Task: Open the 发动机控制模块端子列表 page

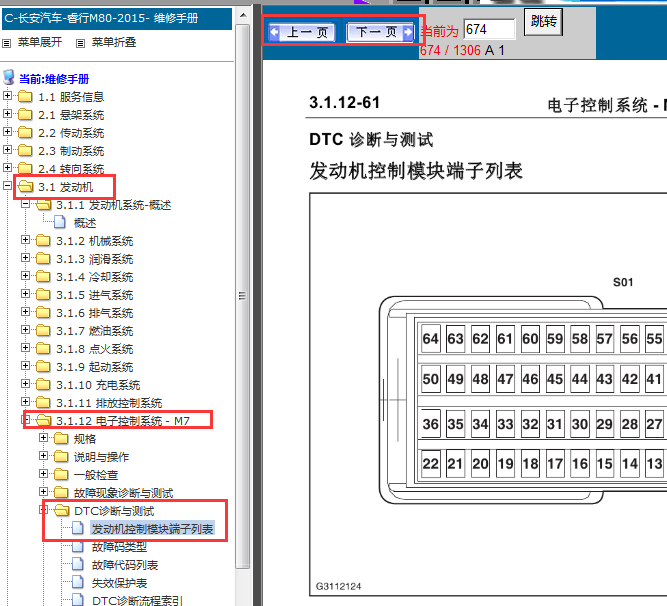Action: (152, 529)
